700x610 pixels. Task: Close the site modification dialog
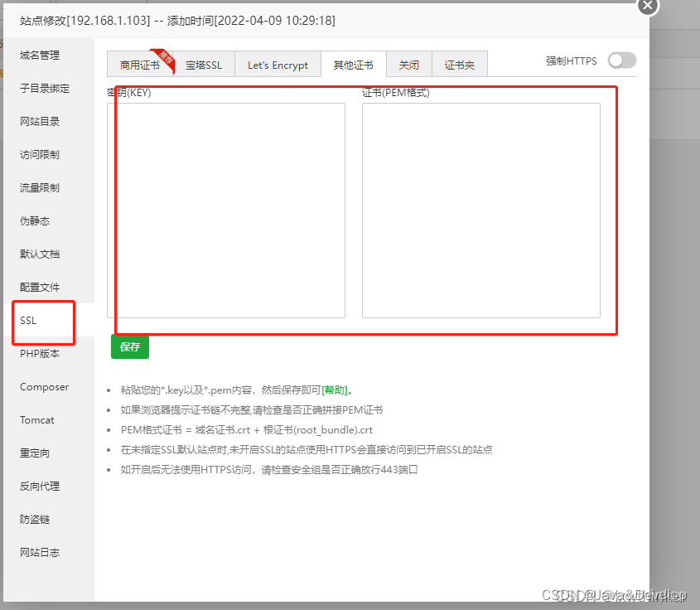tap(648, 6)
